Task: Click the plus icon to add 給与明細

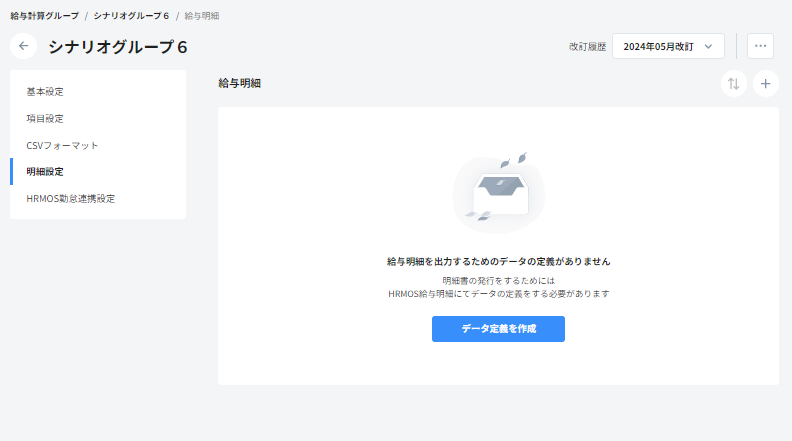Action: tap(765, 84)
